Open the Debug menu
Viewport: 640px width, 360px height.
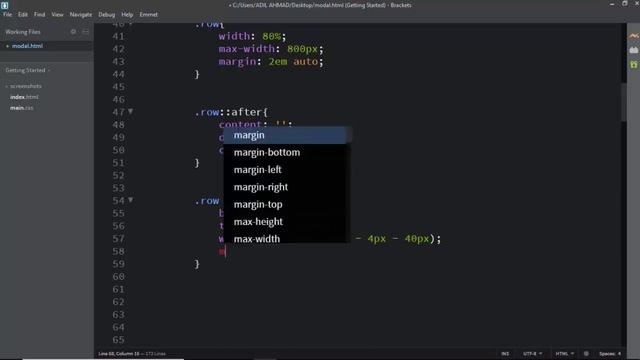click(x=107, y=14)
